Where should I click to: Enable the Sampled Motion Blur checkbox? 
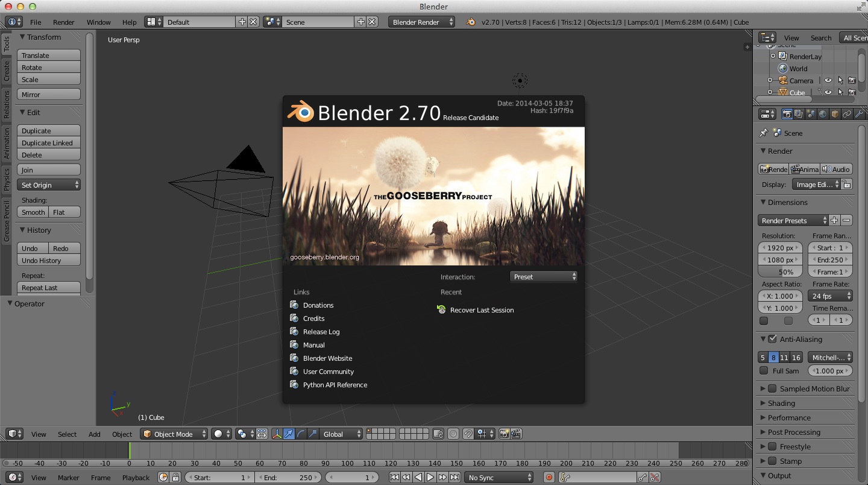pyautogui.click(x=772, y=389)
